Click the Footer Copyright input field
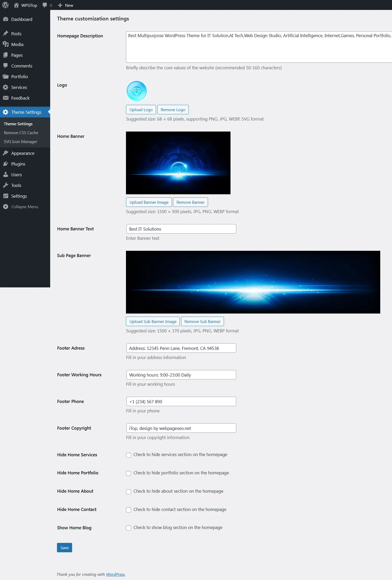 click(181, 428)
